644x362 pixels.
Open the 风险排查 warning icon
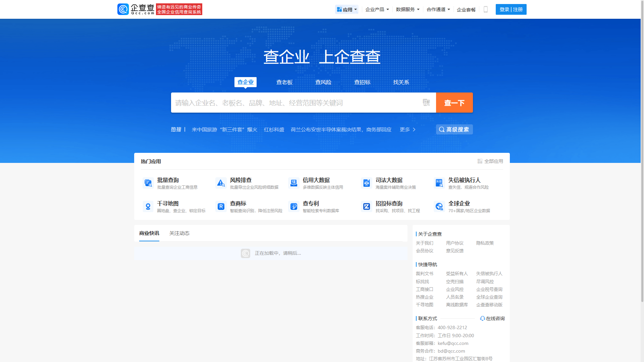point(221,183)
